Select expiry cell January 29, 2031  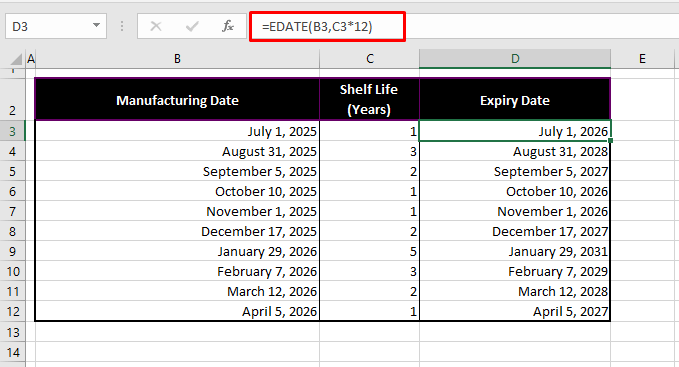[x=515, y=251]
